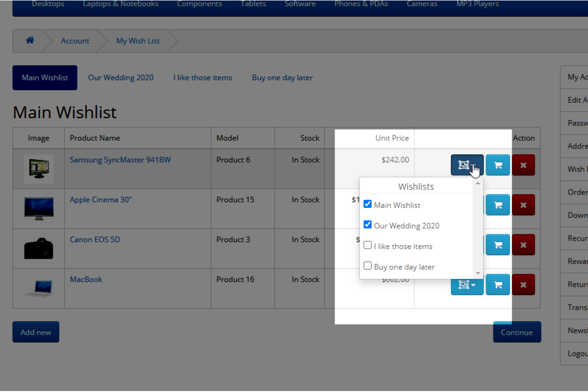Add Apple Cinema 30" to cart
588x392 pixels.
click(498, 205)
